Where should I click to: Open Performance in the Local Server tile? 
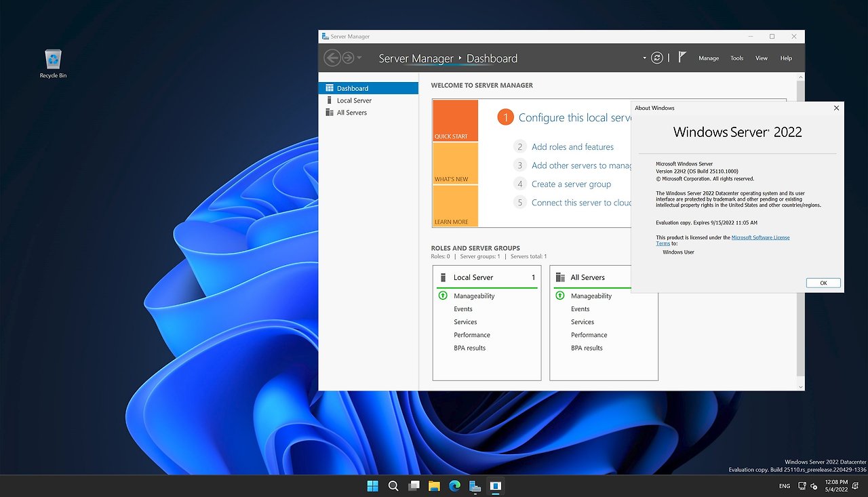point(472,335)
